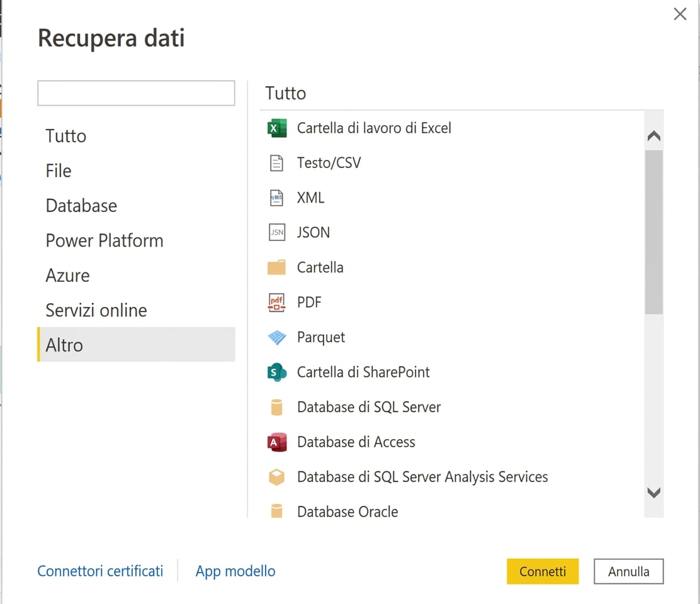This screenshot has width=700, height=604.
Task: Open the Servizi online category
Action: click(136, 310)
